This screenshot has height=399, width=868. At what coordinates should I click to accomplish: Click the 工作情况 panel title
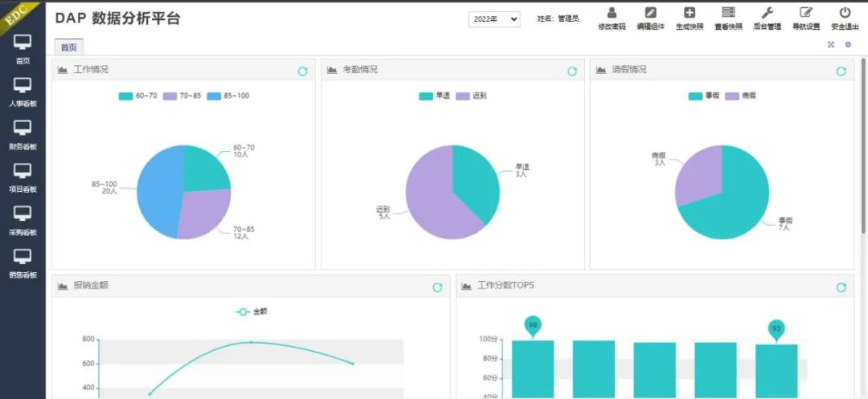coord(91,70)
